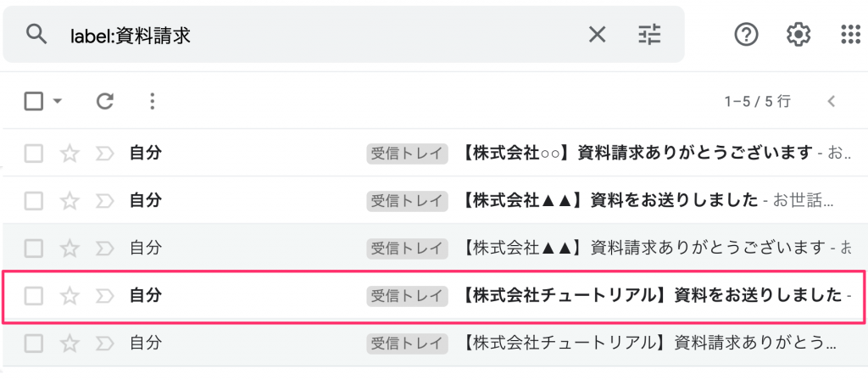
Task: Refresh the mail list
Action: pyautogui.click(x=104, y=101)
